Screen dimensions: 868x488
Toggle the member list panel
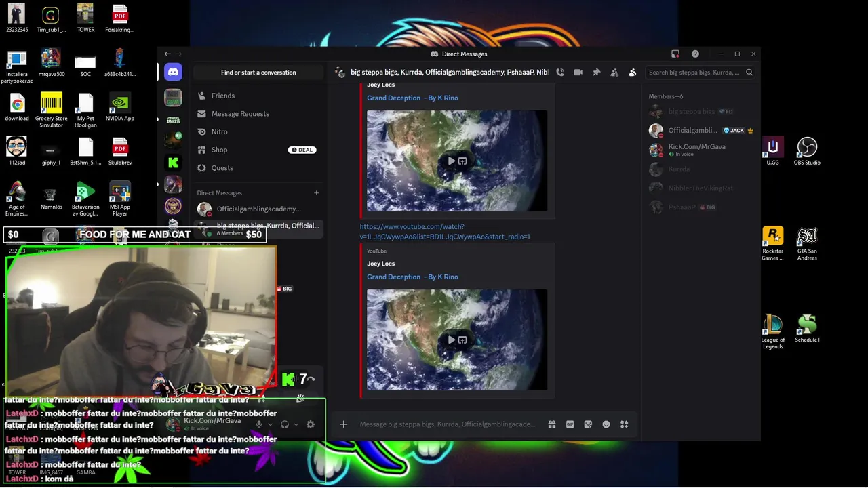(633, 73)
